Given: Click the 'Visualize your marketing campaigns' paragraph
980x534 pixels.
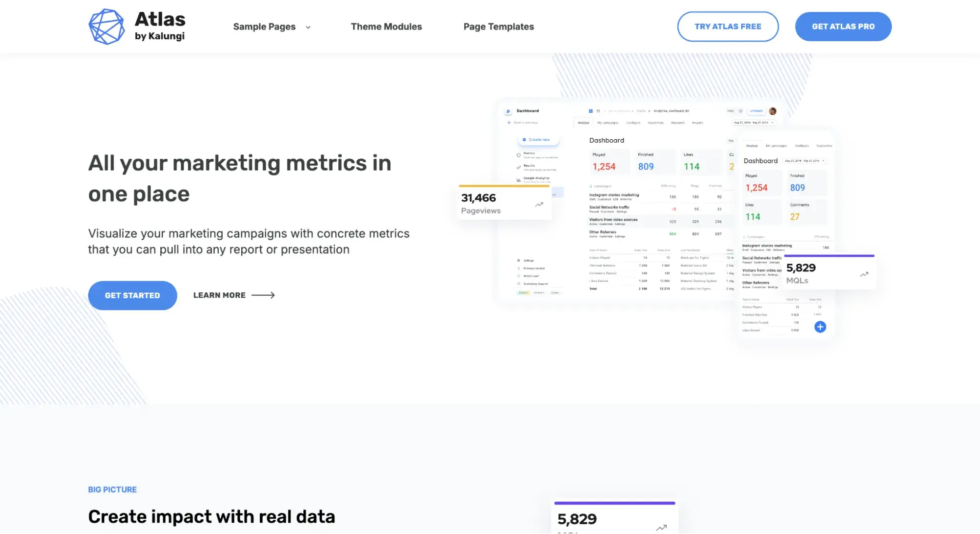Looking at the screenshot, I should coord(249,242).
